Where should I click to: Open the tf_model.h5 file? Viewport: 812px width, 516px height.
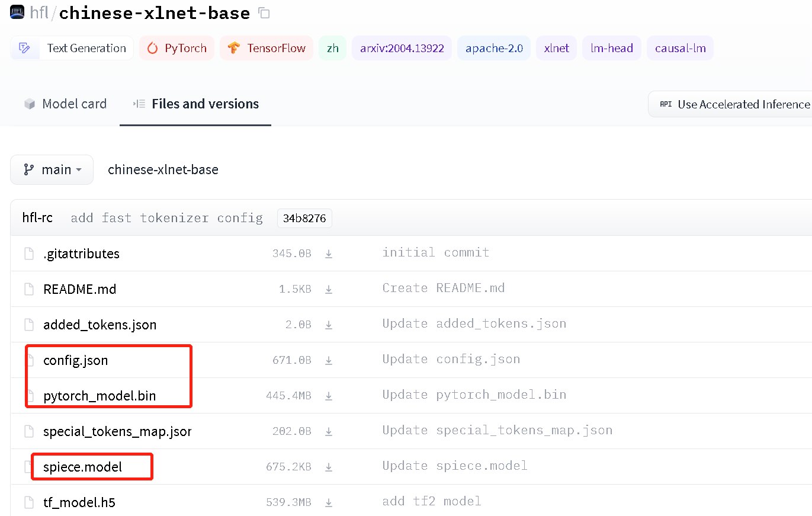pos(79,503)
